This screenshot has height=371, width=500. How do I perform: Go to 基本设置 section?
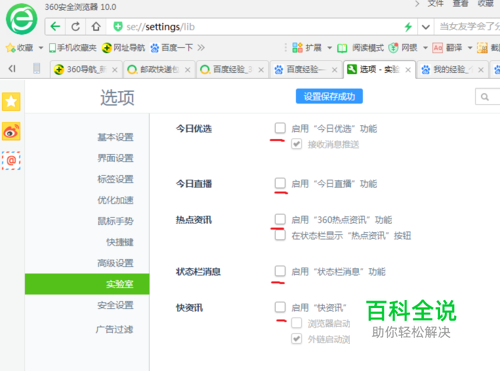click(115, 137)
